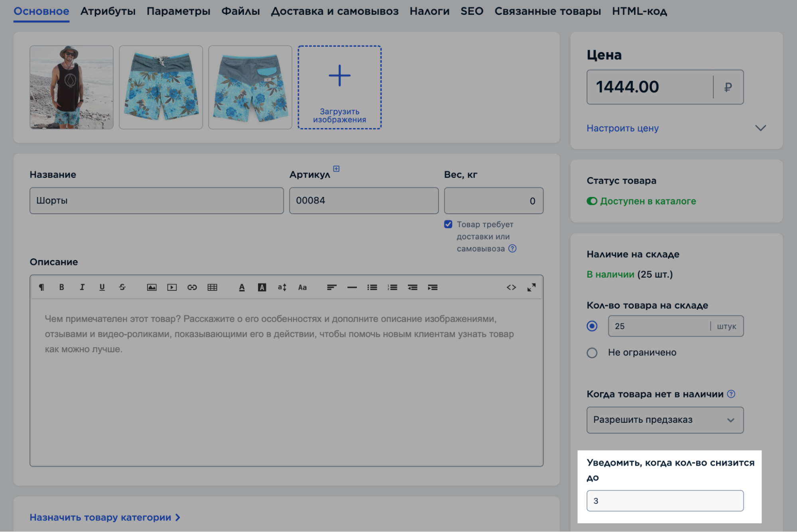The height and width of the screenshot is (532, 797).
Task: Open the Основное tab
Action: [41, 11]
